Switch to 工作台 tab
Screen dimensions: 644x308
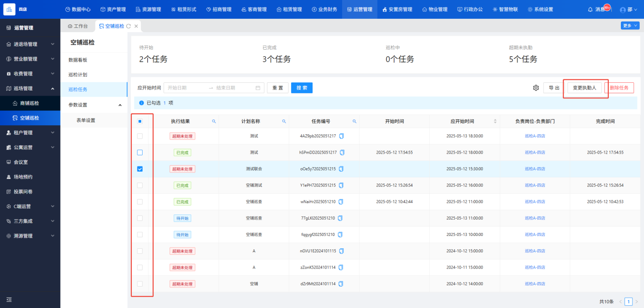tap(78, 26)
